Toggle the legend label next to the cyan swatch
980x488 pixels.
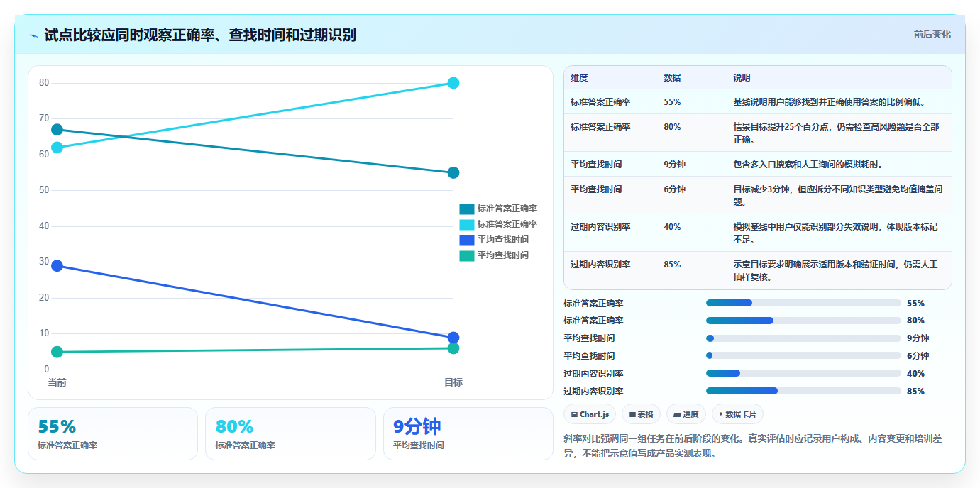(507, 224)
